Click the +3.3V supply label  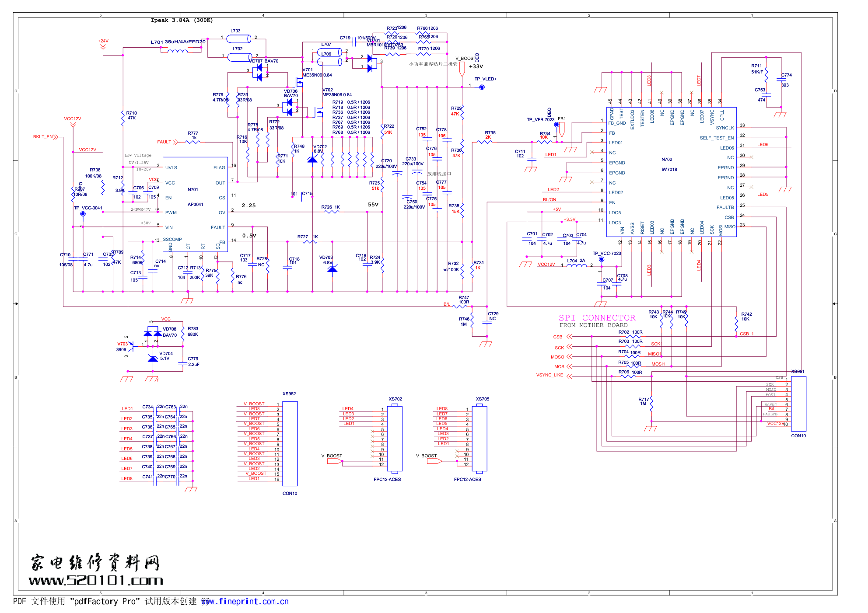[570, 219]
